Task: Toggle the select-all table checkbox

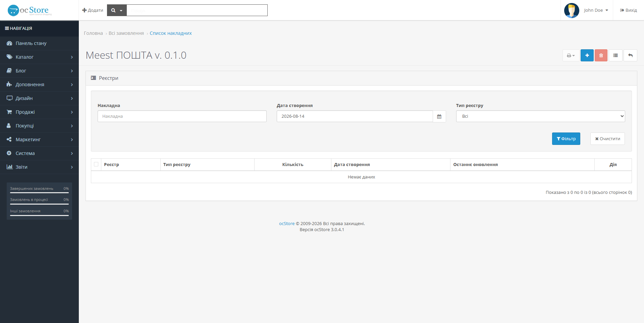Action: pos(96,164)
